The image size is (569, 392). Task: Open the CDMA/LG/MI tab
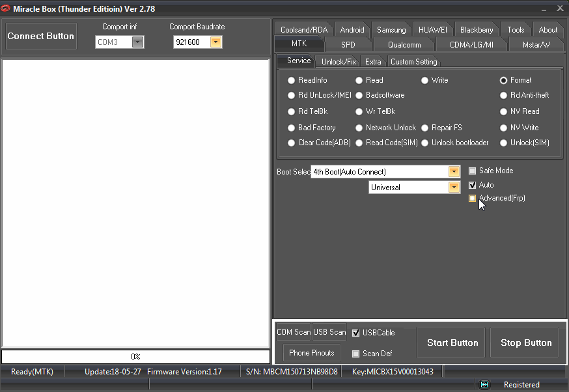coord(471,45)
